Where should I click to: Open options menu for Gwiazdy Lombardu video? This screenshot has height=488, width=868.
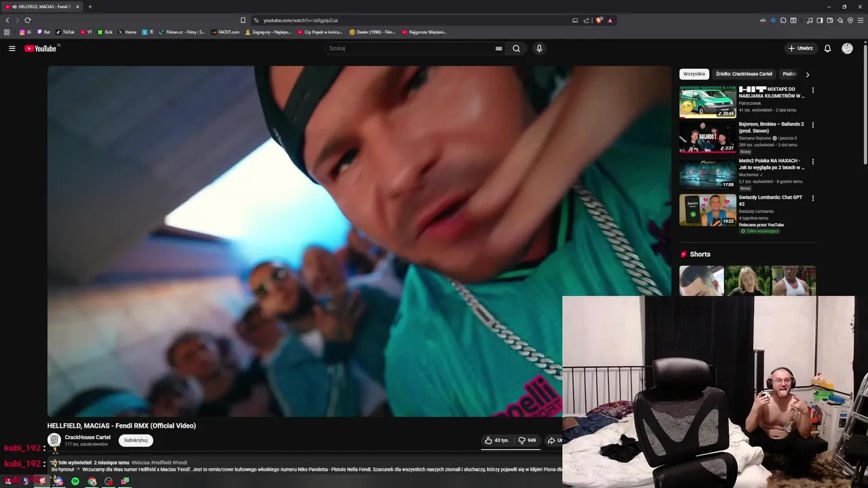click(x=813, y=199)
